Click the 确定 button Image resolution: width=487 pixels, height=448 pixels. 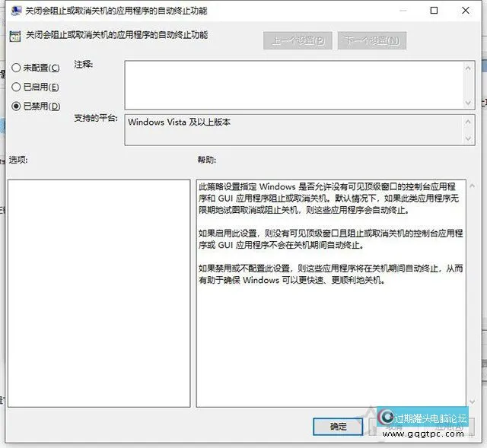tap(338, 426)
